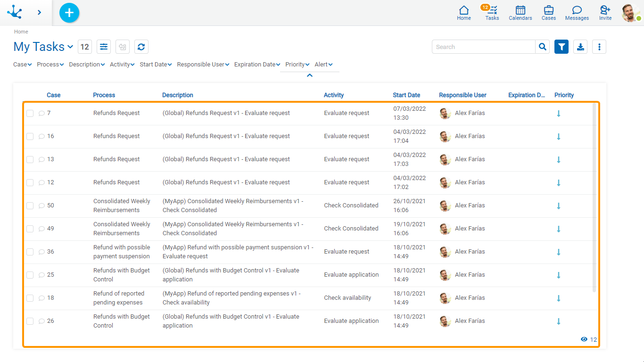
Task: Click the Home breadcrumb link
Action: 21,32
